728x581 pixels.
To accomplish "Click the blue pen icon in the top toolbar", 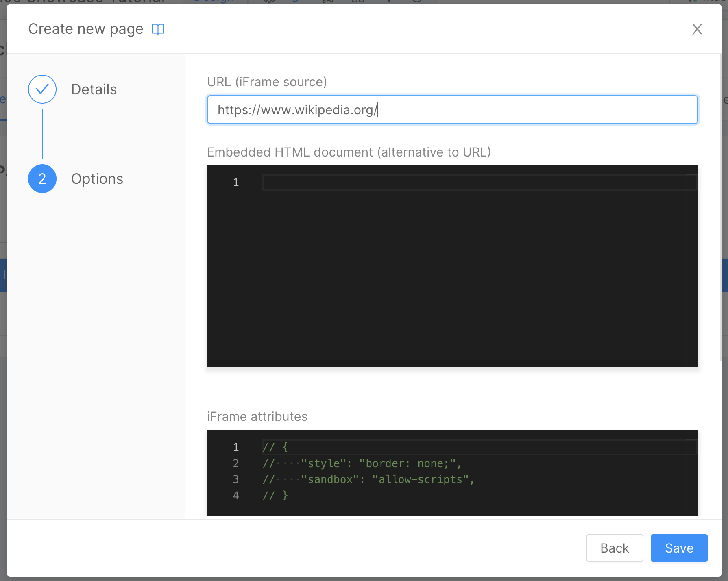I will pos(296,2).
